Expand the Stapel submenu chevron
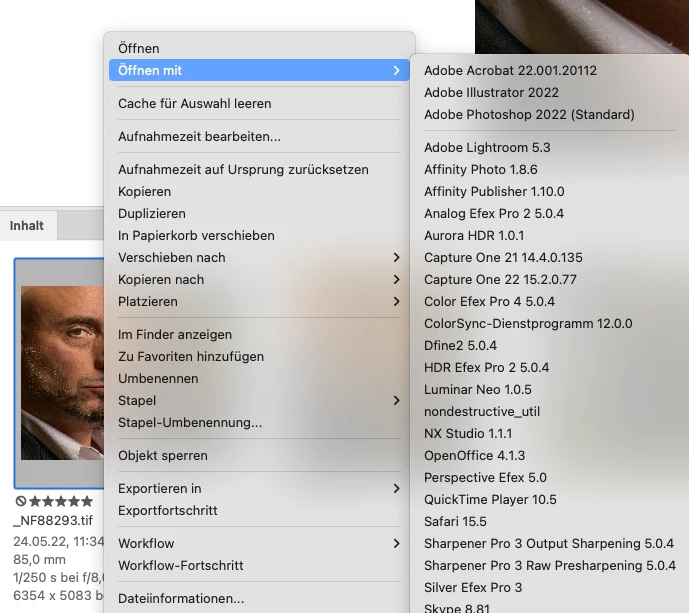This screenshot has height=613, width=689. [396, 400]
